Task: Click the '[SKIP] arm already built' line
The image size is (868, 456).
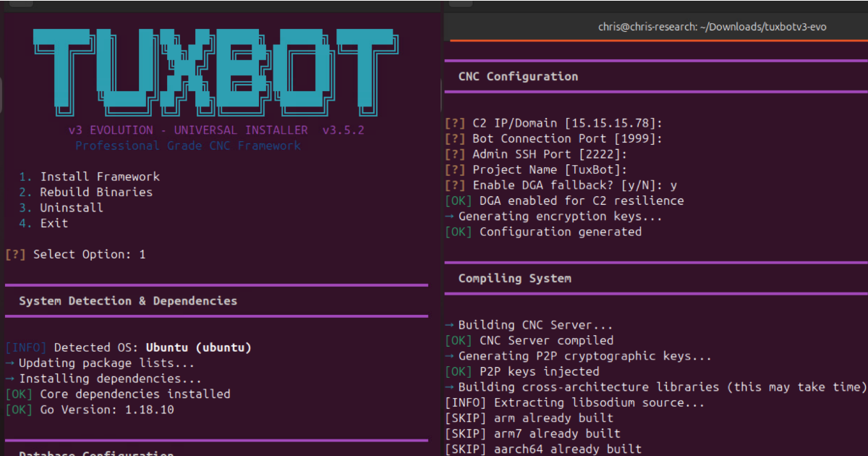Action: tap(529, 418)
